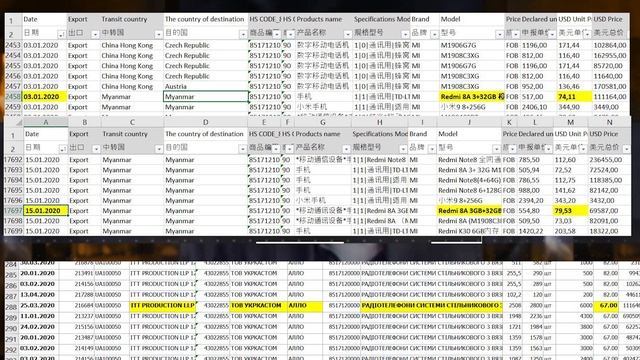Click highlighted date cell 03.01.2020
The width and height of the screenshot is (640, 360).
coord(45,97)
